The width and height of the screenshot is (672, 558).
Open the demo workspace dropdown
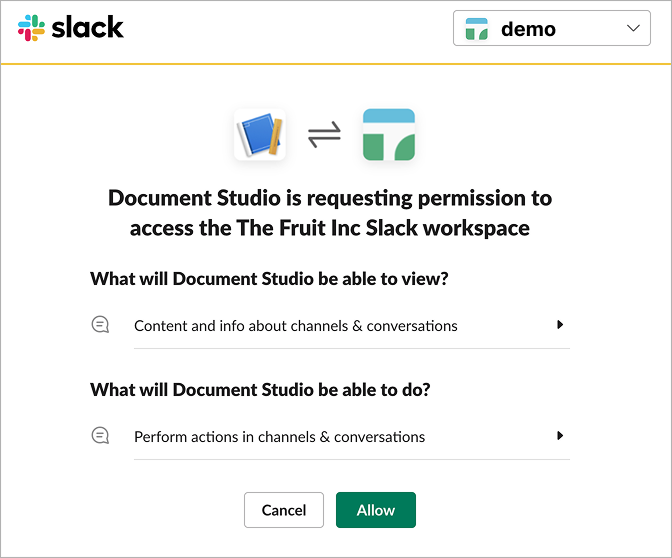(x=552, y=28)
